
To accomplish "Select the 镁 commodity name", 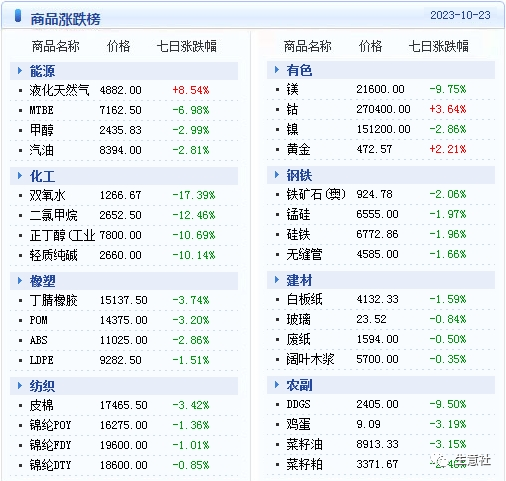I will [292, 89].
